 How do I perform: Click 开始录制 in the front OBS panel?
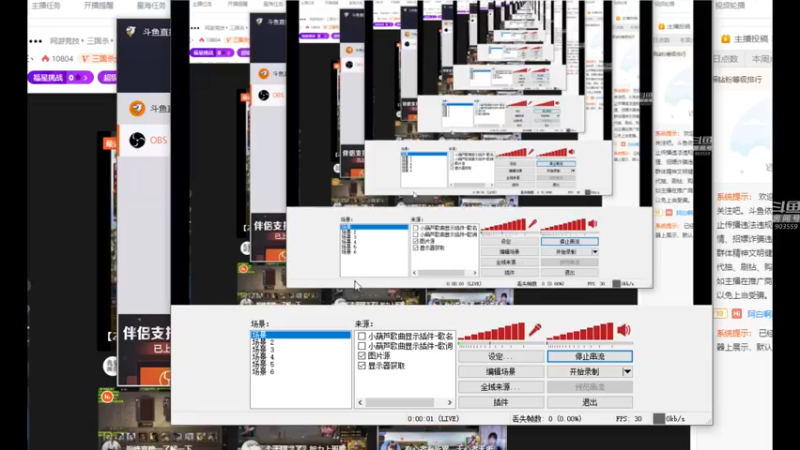(585, 372)
